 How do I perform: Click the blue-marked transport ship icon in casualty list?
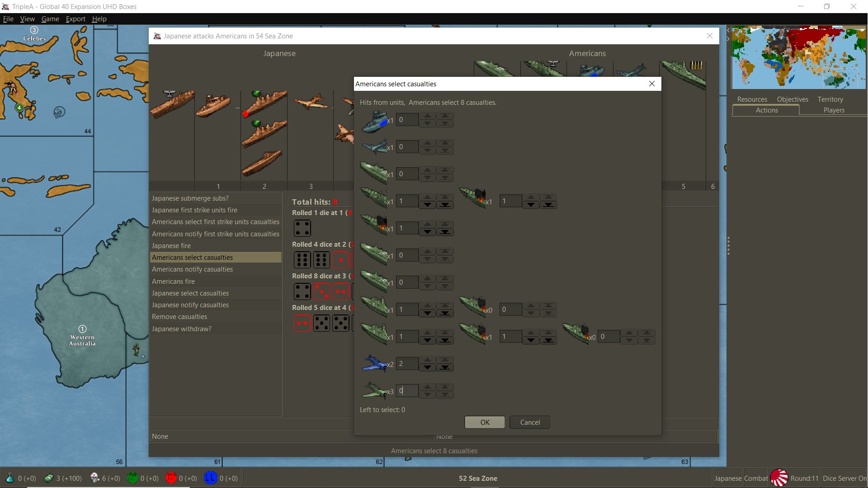(x=374, y=122)
